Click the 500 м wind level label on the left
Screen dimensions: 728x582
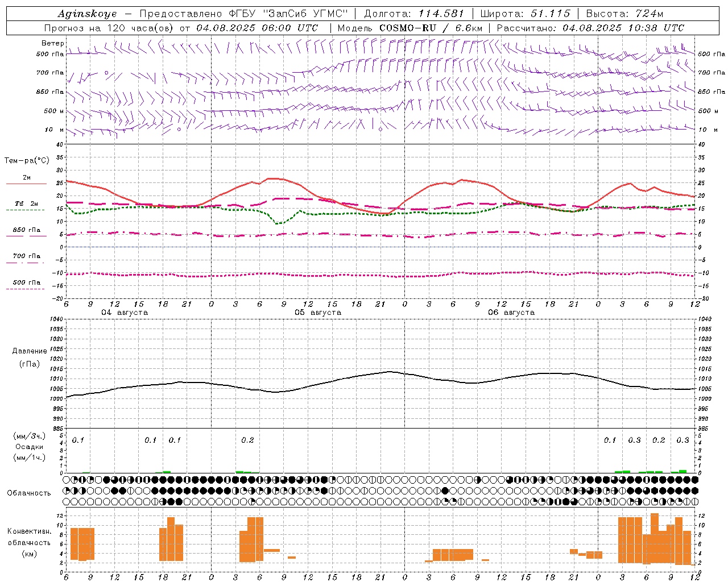[53, 111]
